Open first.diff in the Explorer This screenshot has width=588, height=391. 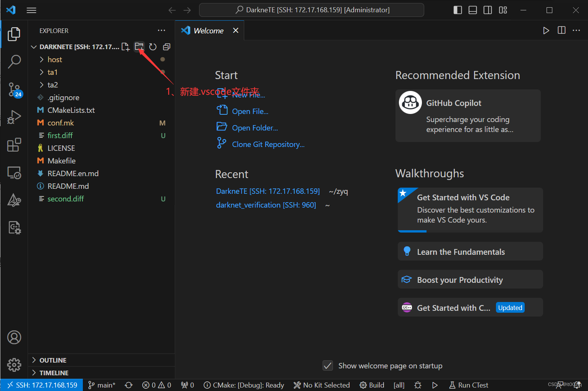click(101, 135)
